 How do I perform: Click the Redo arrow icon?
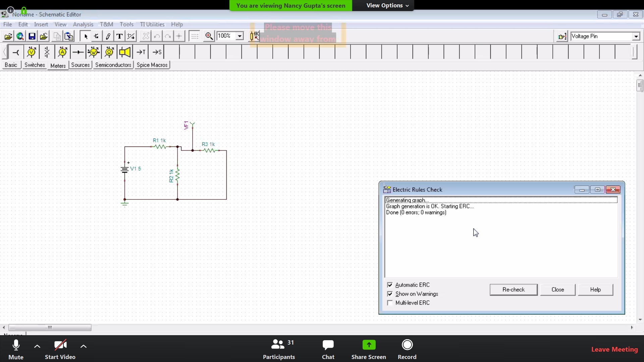(168, 36)
